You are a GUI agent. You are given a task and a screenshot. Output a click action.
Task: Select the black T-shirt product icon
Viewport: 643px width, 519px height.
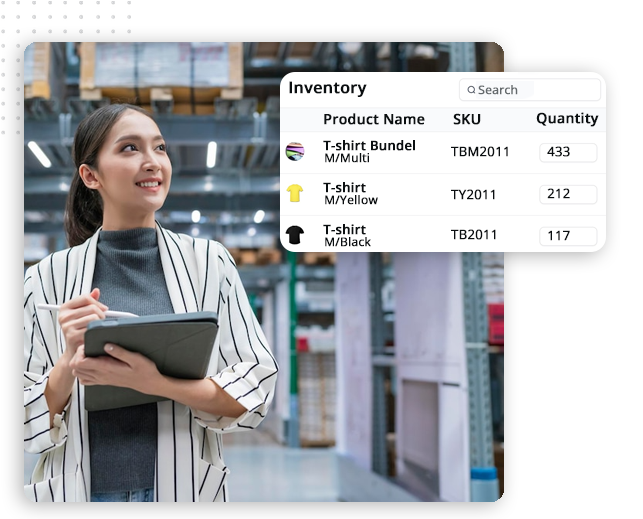pyautogui.click(x=295, y=235)
